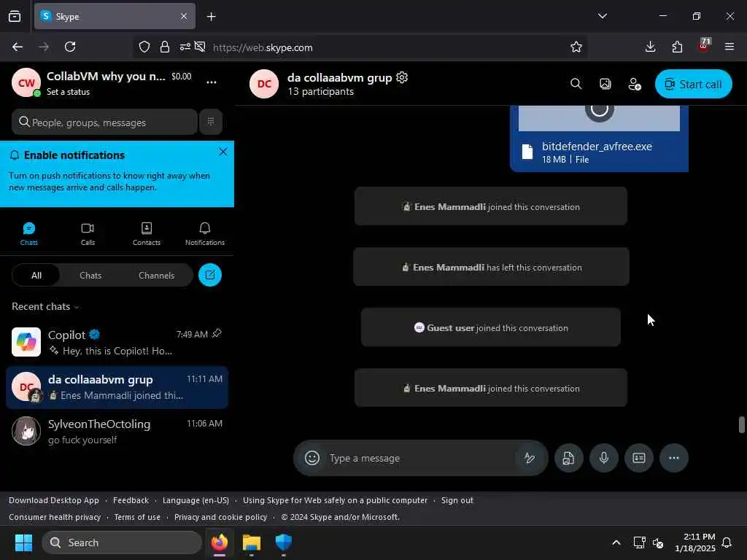Add participants to the group
The image size is (747, 560).
click(x=635, y=85)
